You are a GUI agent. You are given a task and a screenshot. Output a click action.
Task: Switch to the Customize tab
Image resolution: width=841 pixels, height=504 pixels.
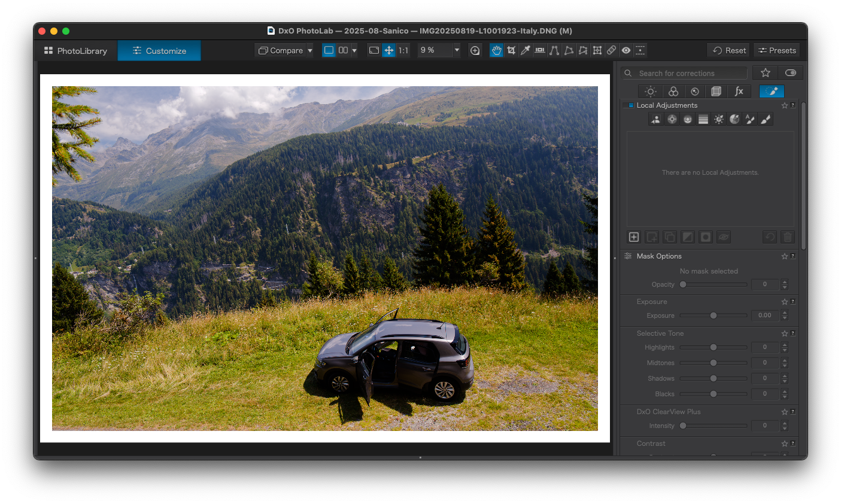tap(159, 51)
